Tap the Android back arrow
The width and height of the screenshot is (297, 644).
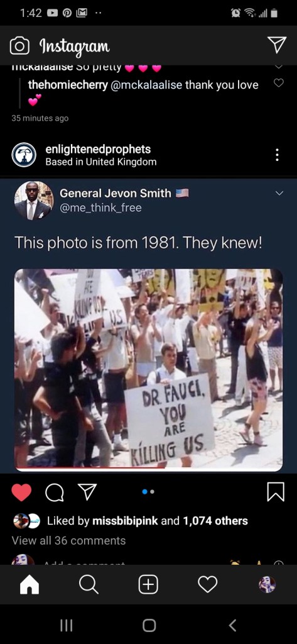232,625
